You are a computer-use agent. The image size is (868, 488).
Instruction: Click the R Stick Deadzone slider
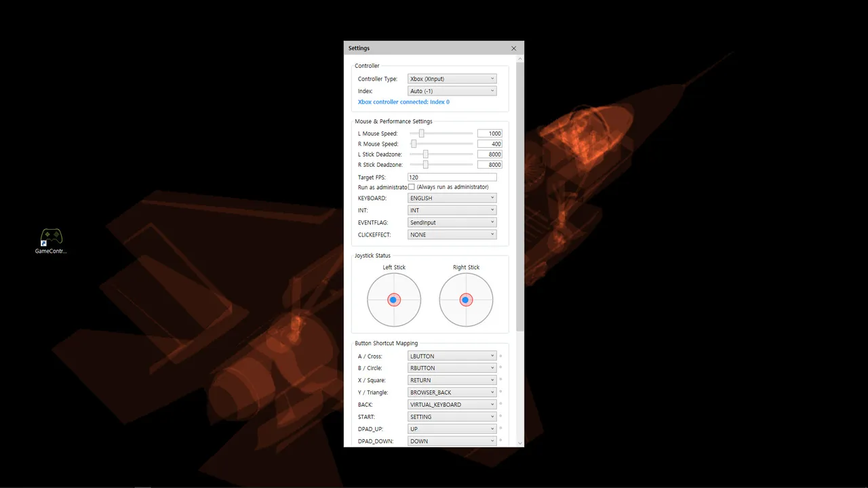[x=441, y=165]
